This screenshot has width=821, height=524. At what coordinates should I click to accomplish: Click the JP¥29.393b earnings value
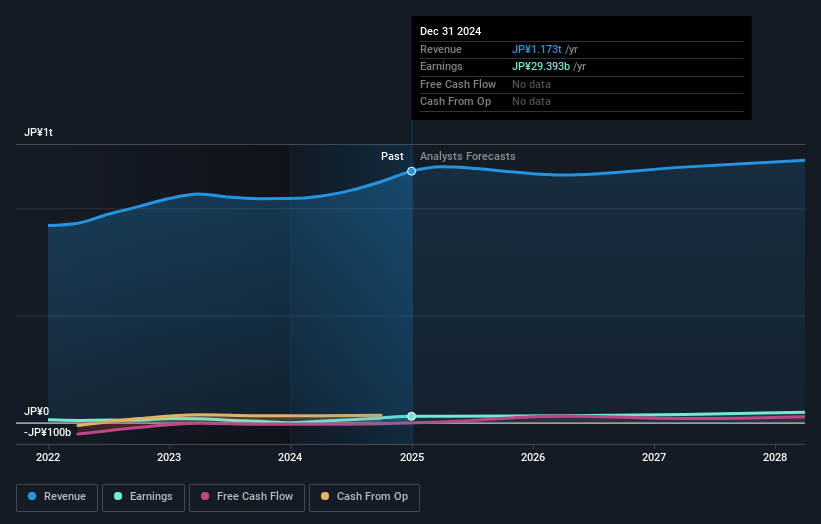[541, 66]
